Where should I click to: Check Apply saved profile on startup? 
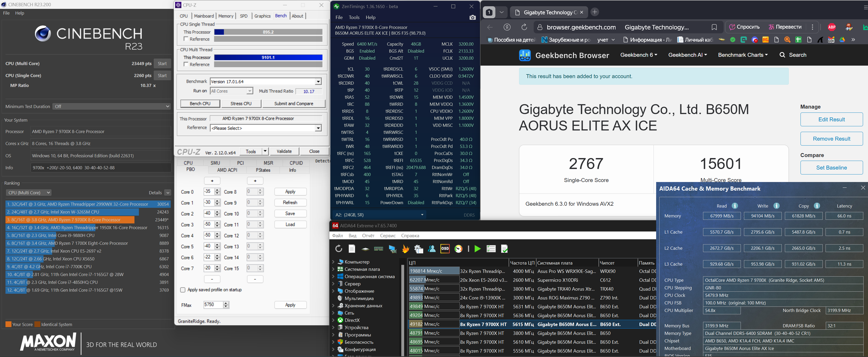(x=183, y=290)
